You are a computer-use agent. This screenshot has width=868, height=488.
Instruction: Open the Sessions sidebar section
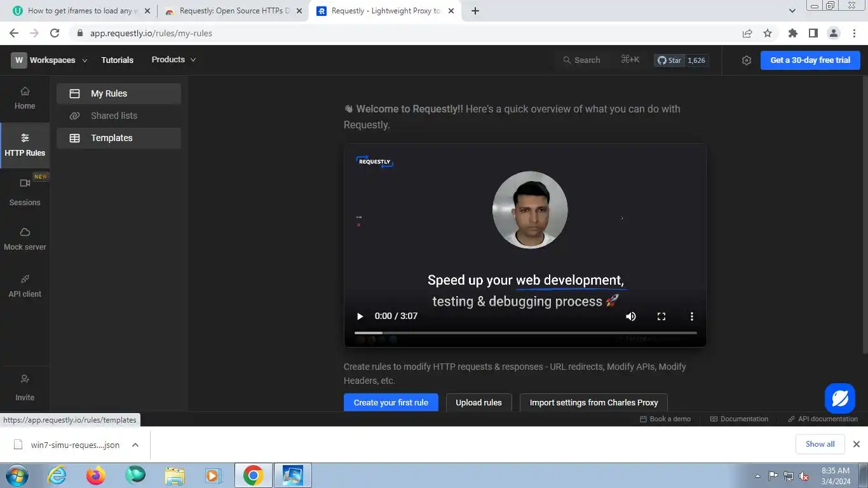[x=25, y=193]
